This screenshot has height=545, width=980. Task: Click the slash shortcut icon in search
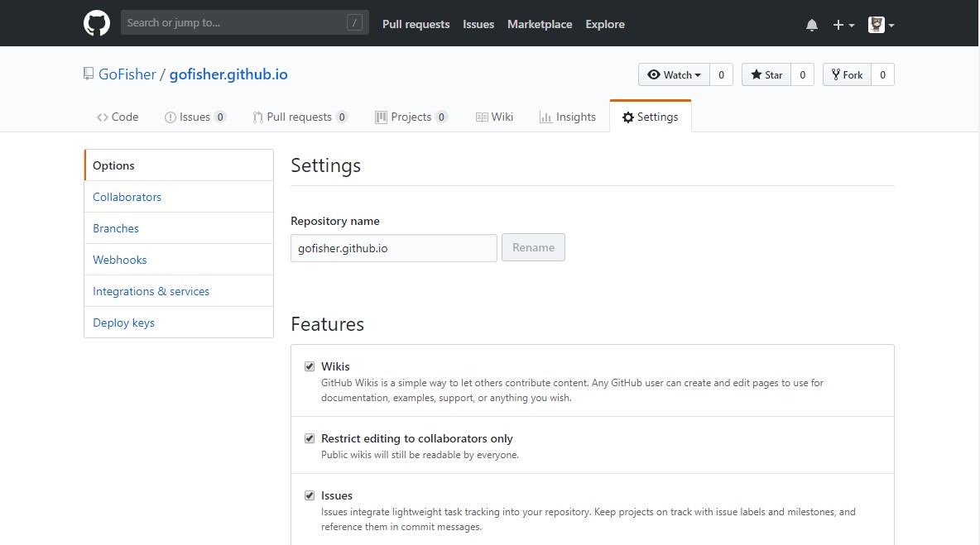[x=355, y=23]
